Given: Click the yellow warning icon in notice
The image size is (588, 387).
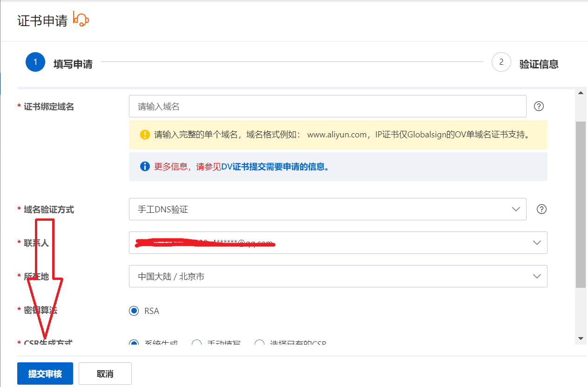Looking at the screenshot, I should tap(145, 135).
